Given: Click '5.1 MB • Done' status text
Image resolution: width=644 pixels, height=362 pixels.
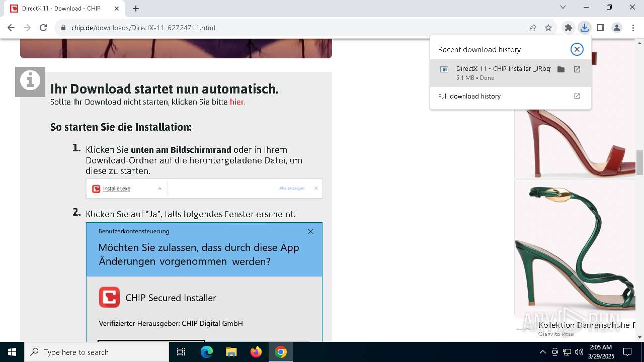Looking at the screenshot, I should pyautogui.click(x=475, y=78).
